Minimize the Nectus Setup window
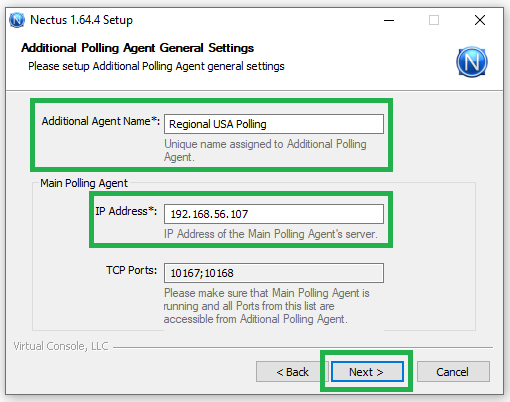The height and width of the screenshot is (402, 510). [x=389, y=20]
